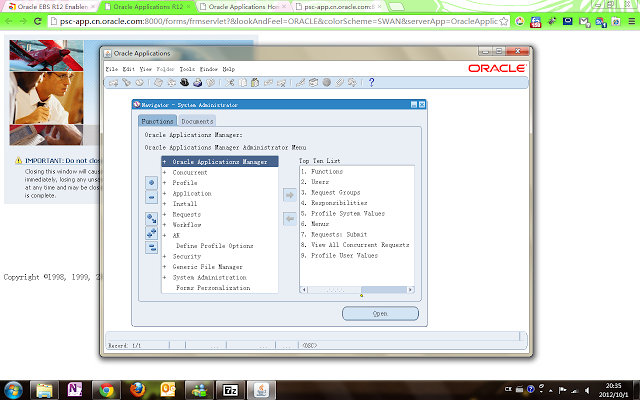Screen dimensions: 640x400
Task: Click the Expand All navigator button
Action: (x=151, y=233)
